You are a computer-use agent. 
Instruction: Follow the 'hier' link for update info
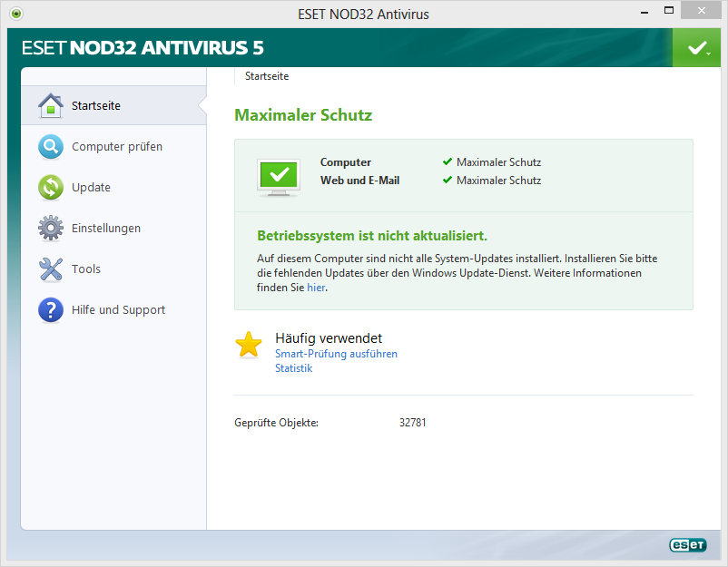315,288
